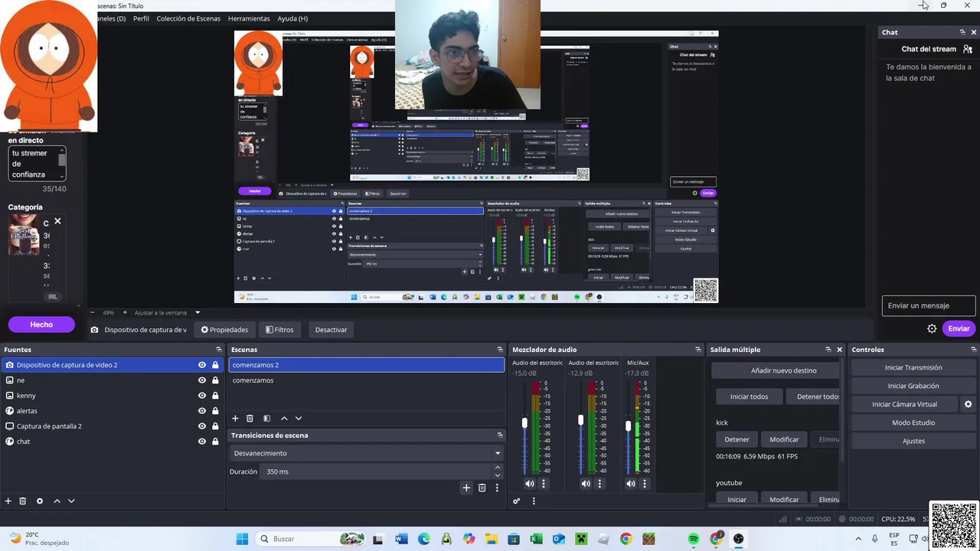
Task: Toggle visibility of the alertas source
Action: (202, 411)
